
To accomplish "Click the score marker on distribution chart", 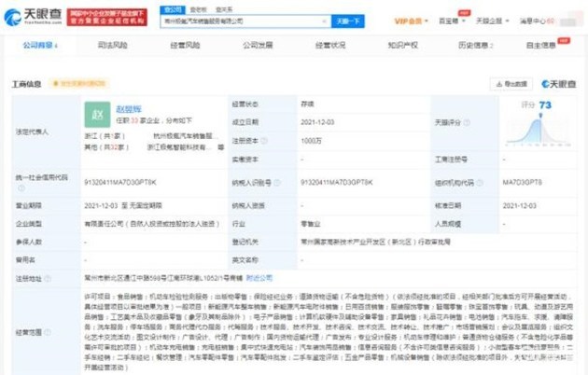I will point(540,116).
